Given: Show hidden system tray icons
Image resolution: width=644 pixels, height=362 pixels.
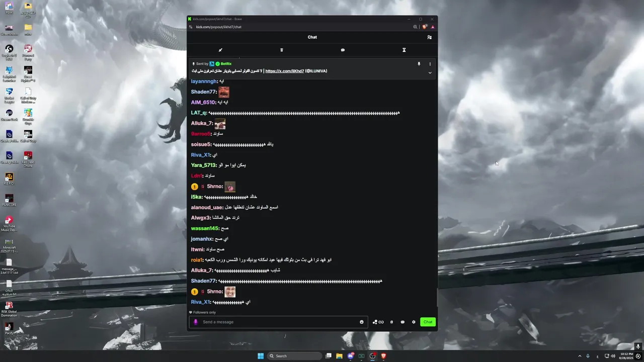Looking at the screenshot, I should pos(580,356).
